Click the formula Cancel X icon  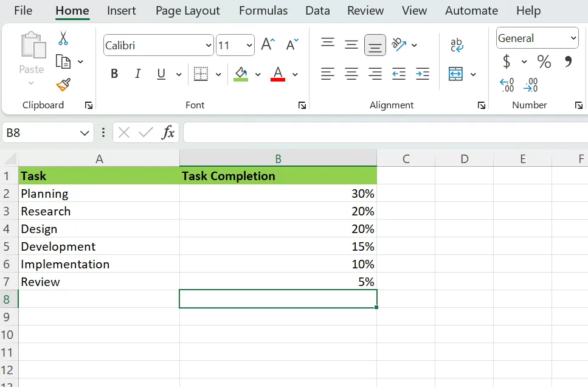click(x=124, y=132)
